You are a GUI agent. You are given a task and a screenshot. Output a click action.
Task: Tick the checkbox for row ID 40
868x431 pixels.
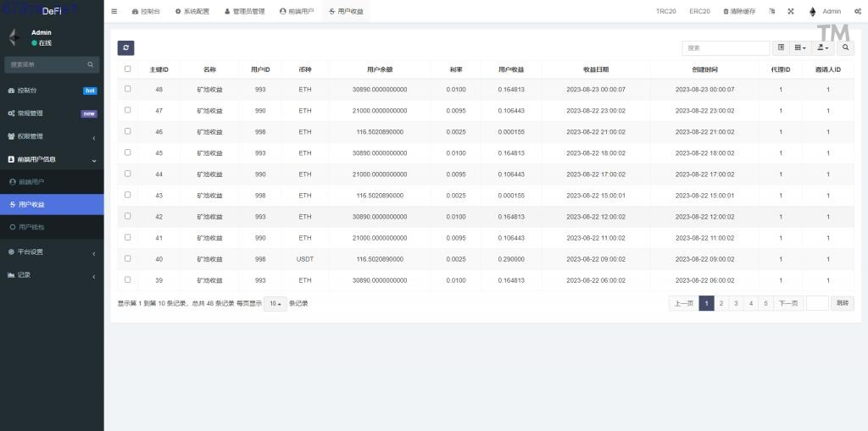tap(128, 258)
